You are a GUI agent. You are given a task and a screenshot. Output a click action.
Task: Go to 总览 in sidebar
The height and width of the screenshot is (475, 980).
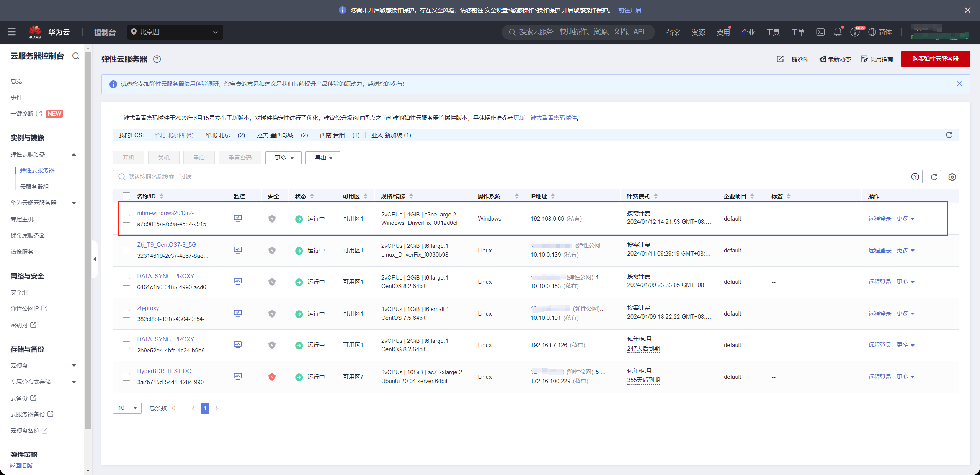point(16,81)
